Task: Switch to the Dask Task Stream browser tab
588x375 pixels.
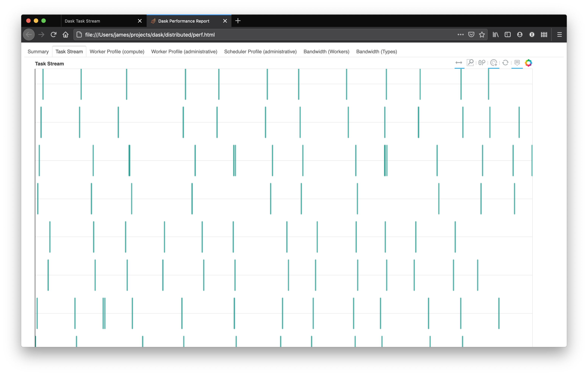Action: 104,21
